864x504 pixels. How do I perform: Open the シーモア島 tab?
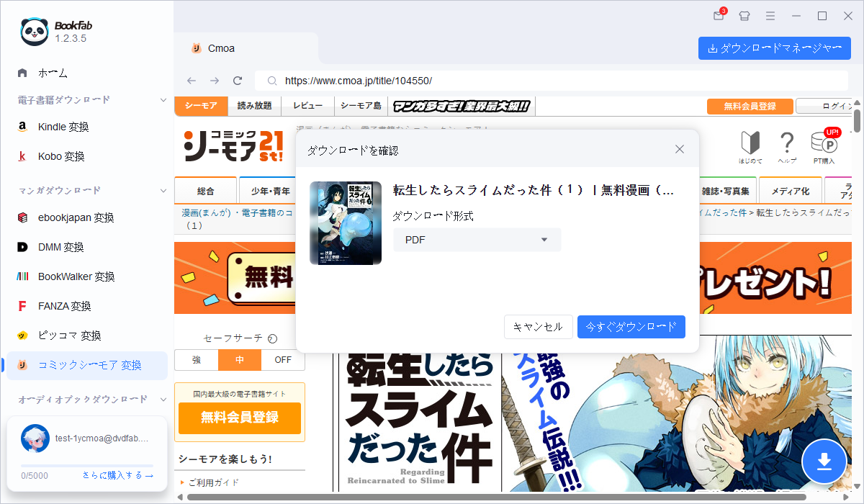click(361, 106)
